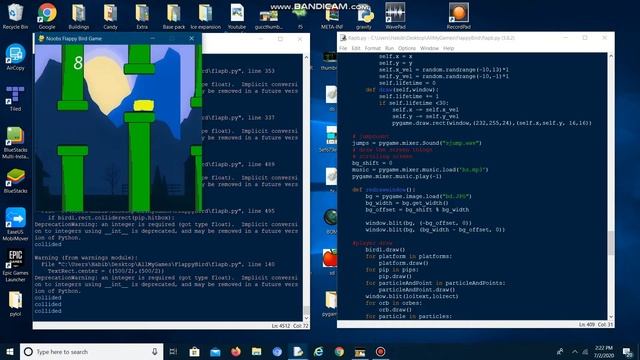Click the editor window vertical scrollbar thumb
Viewport: 640px width, 360px height.
click(611, 242)
